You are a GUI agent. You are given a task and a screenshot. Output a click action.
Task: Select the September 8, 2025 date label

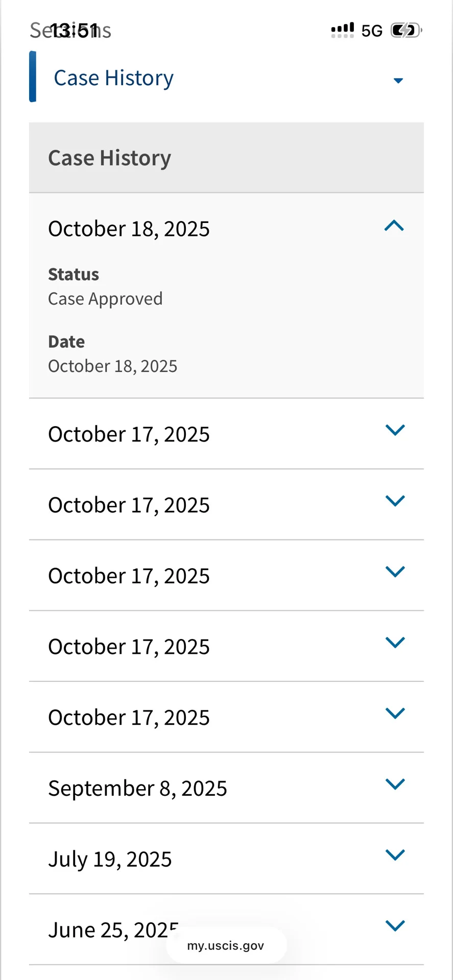click(137, 789)
